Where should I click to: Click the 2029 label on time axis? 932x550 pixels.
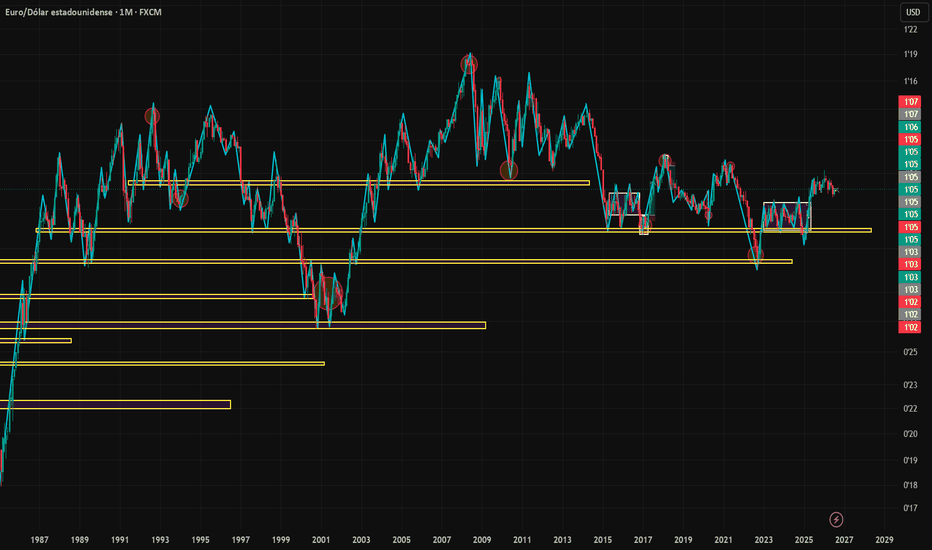(x=884, y=540)
